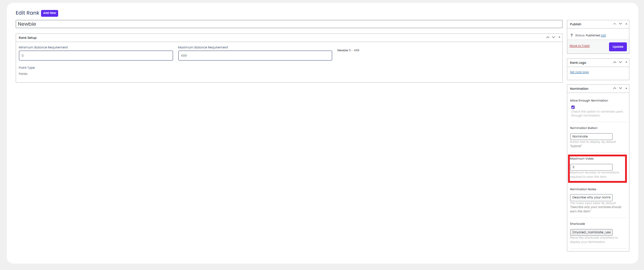Viewport: 644px width, 270px height.
Task: Move the Nomination panel up
Action: coord(614,88)
